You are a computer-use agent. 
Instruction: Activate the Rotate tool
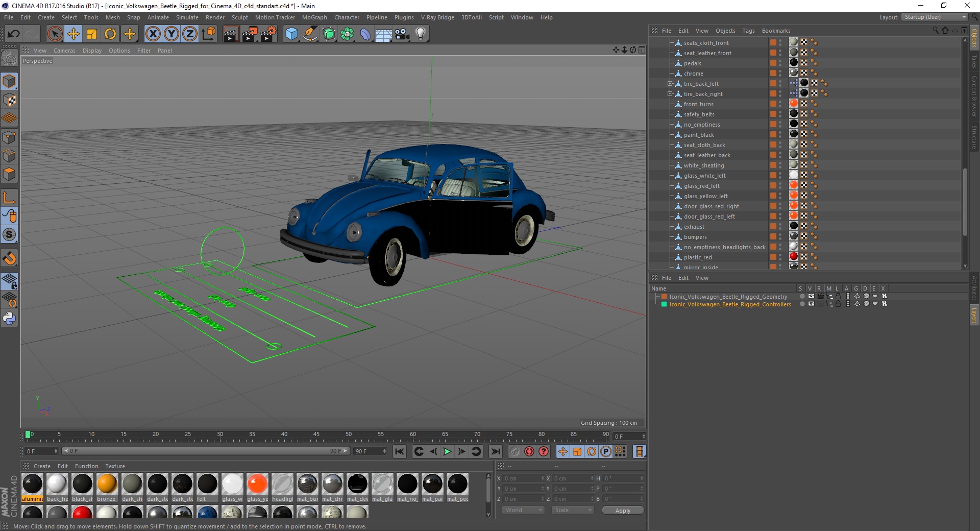point(110,34)
